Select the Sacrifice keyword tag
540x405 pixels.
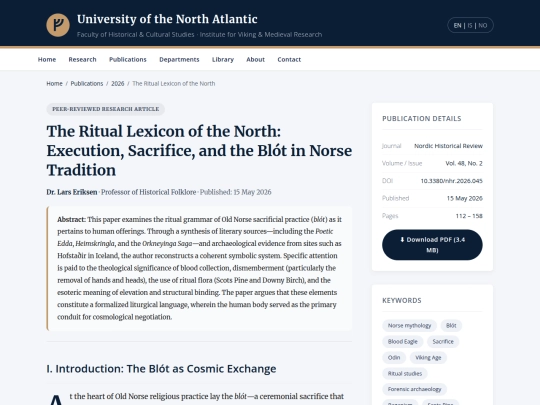click(x=443, y=341)
